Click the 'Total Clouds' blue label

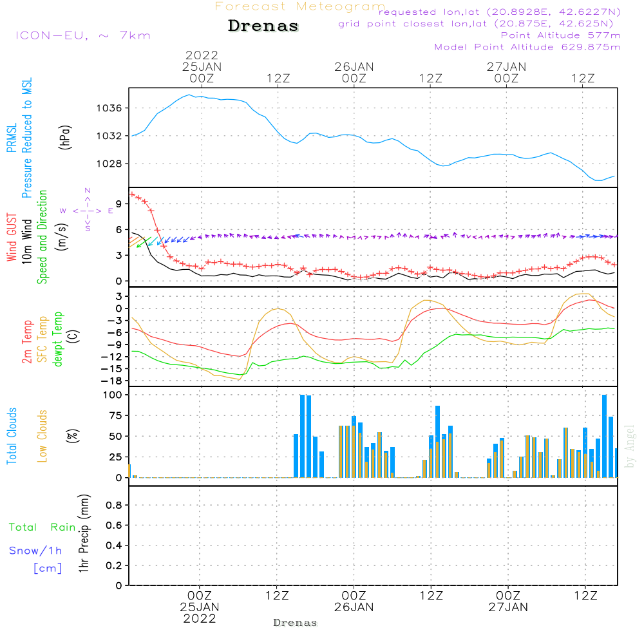click(12, 436)
